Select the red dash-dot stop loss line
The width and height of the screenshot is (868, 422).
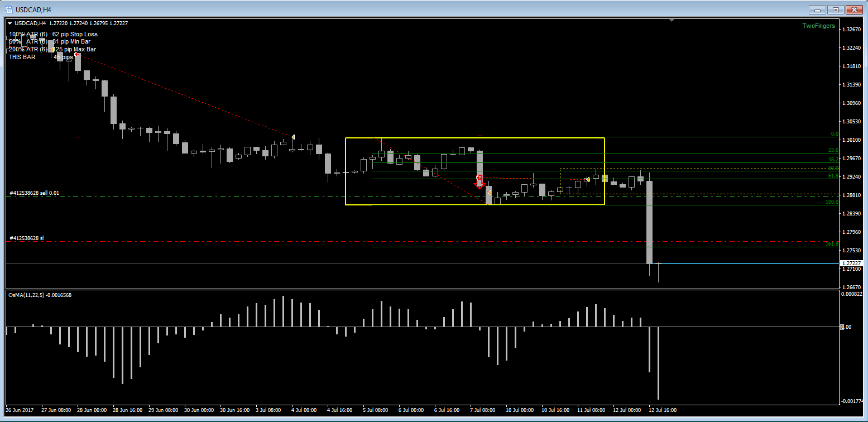pyautogui.click(x=423, y=242)
